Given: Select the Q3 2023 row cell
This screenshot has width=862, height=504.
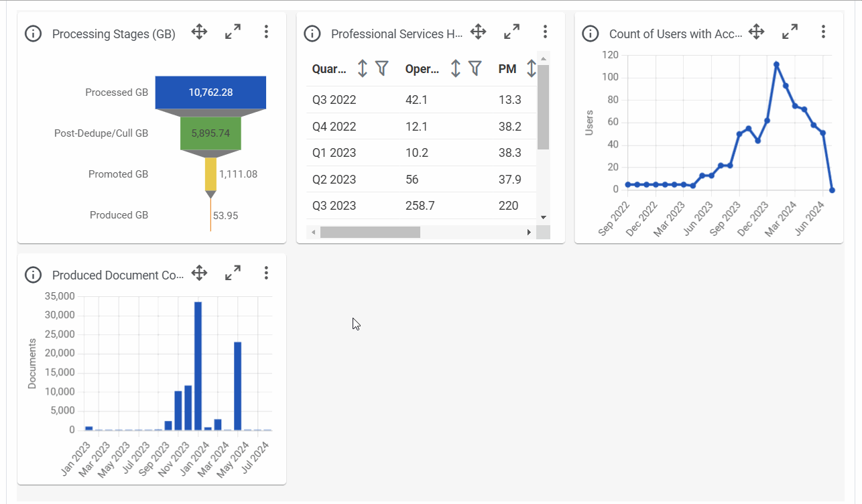Looking at the screenshot, I should coord(334,206).
